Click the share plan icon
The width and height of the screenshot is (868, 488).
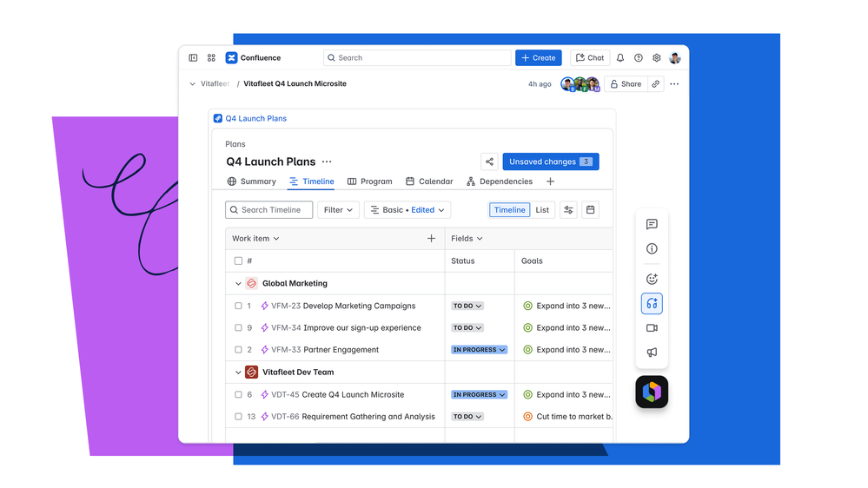click(489, 162)
